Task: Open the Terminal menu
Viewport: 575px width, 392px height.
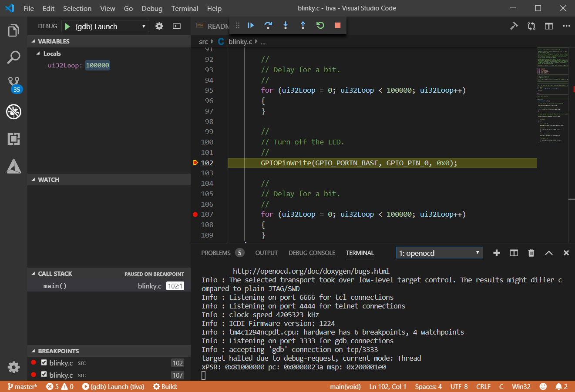Action: pyautogui.click(x=185, y=8)
